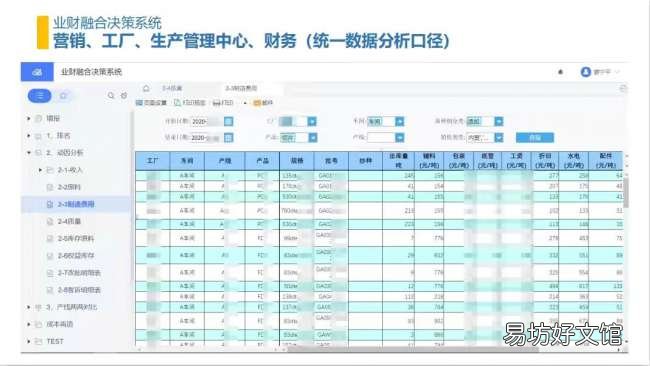
Task: Click the sidebar gear icon beside search
Action: [x=124, y=96]
